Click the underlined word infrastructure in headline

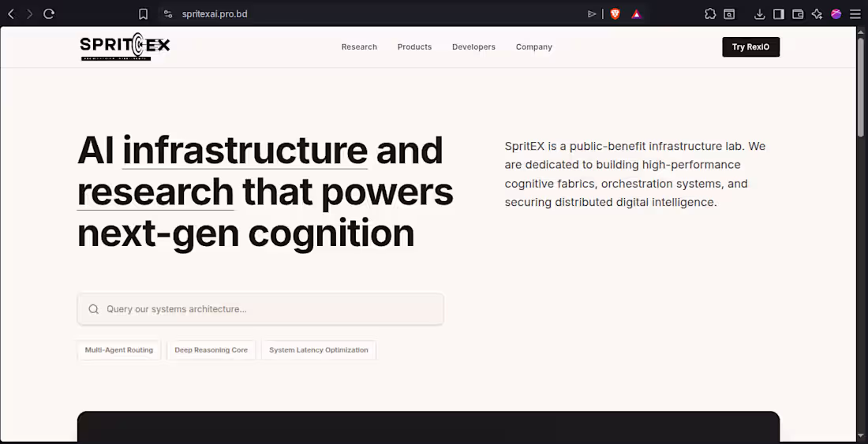(x=245, y=151)
